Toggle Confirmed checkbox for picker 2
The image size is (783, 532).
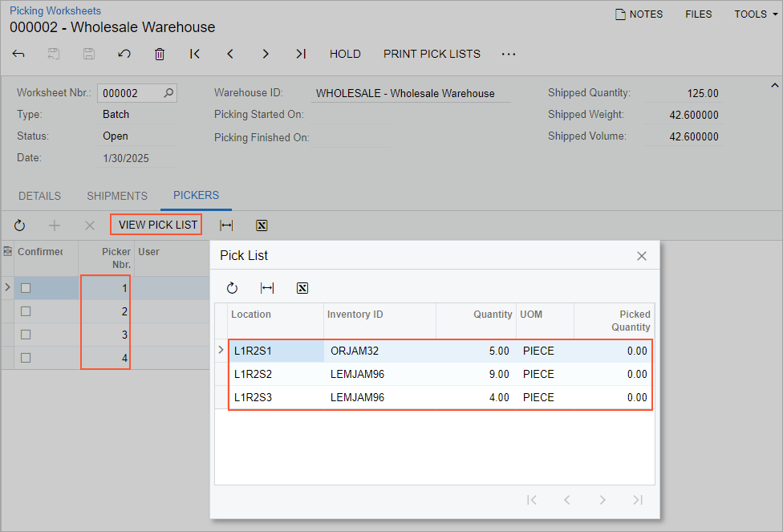pyautogui.click(x=26, y=311)
